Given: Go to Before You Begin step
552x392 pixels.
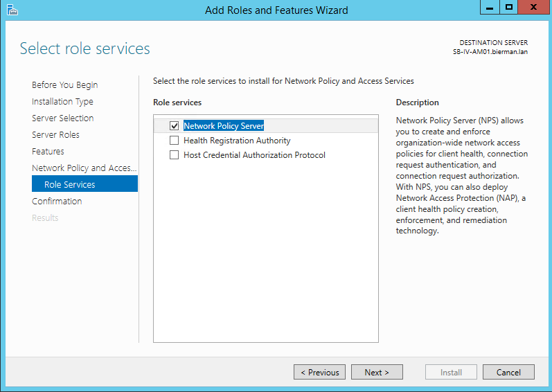Looking at the screenshot, I should (65, 84).
